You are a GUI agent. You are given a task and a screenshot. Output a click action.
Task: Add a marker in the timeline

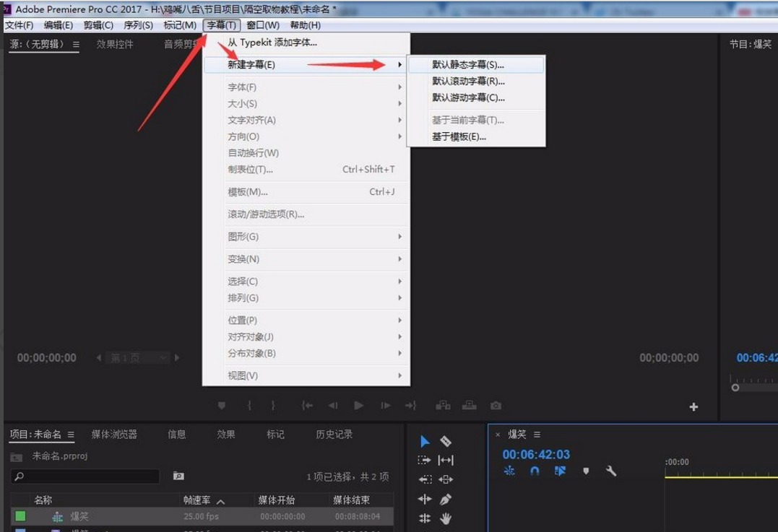[x=586, y=471]
